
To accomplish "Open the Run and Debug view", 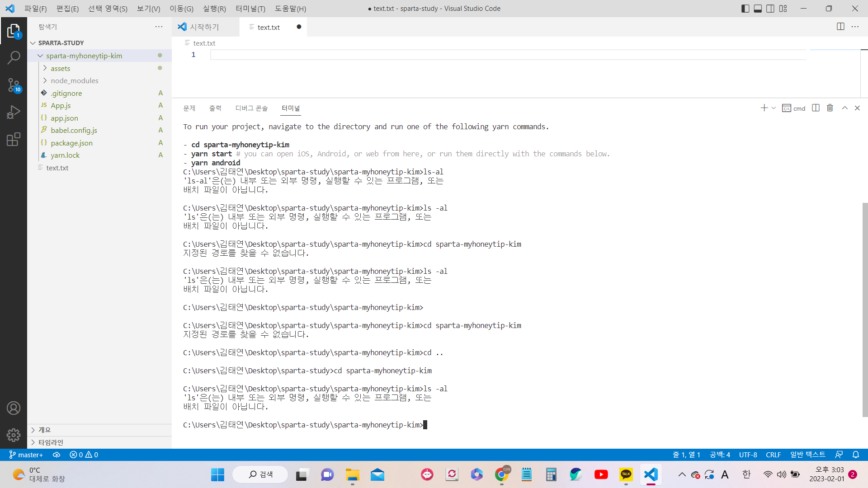I will pos(14,112).
